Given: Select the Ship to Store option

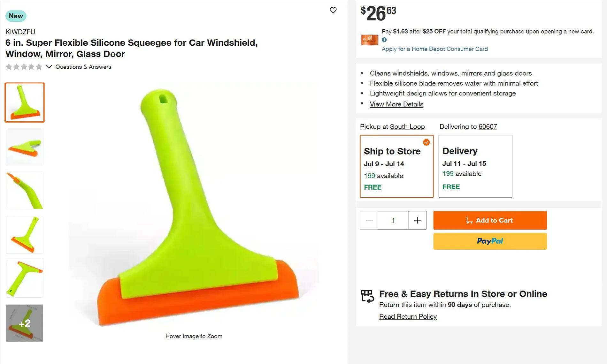Looking at the screenshot, I should (x=396, y=166).
